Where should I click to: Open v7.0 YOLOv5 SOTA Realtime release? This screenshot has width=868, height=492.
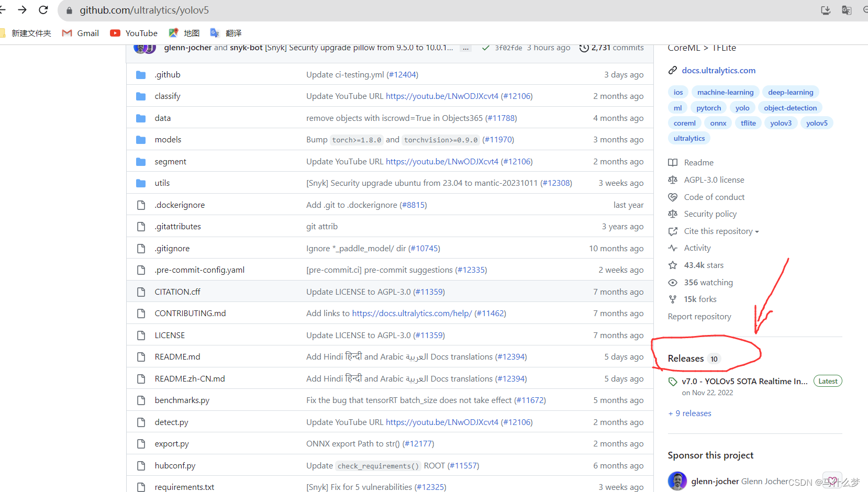coord(744,382)
